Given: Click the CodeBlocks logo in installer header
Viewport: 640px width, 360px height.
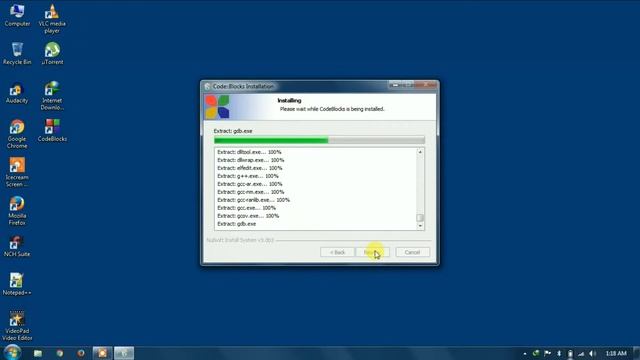Looking at the screenshot, I should (x=217, y=107).
